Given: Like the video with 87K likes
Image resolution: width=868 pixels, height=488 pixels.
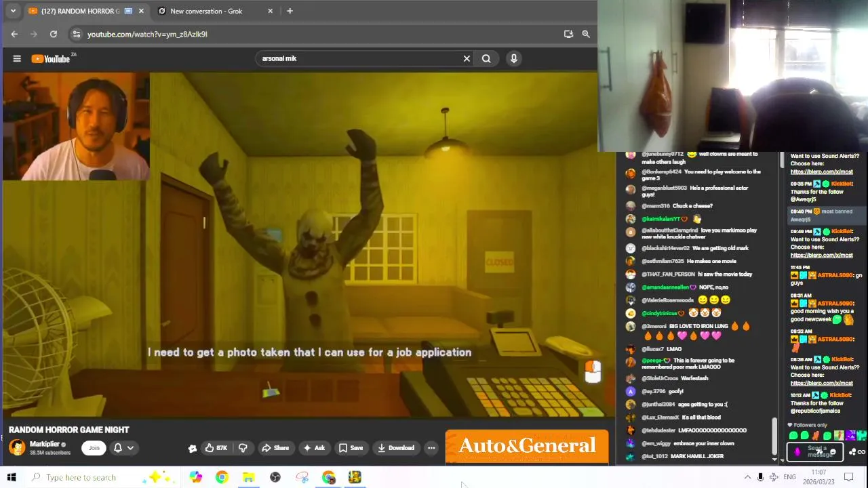Looking at the screenshot, I should click(216, 448).
